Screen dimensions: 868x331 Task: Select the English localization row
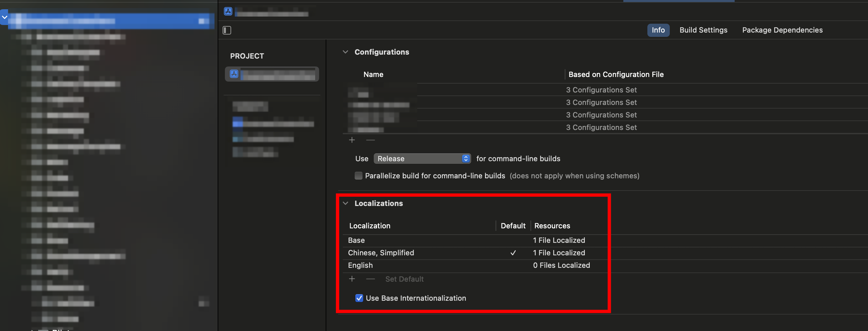point(360,265)
